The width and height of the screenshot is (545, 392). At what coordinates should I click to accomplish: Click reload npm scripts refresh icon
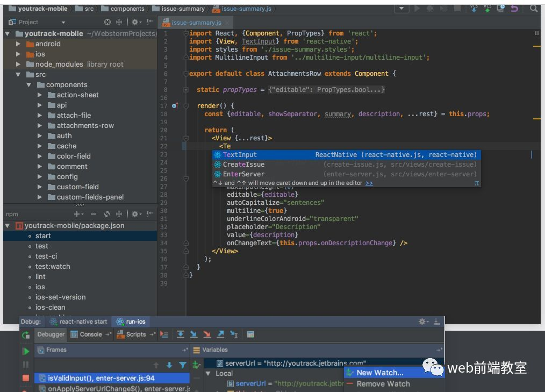pyautogui.click(x=106, y=214)
